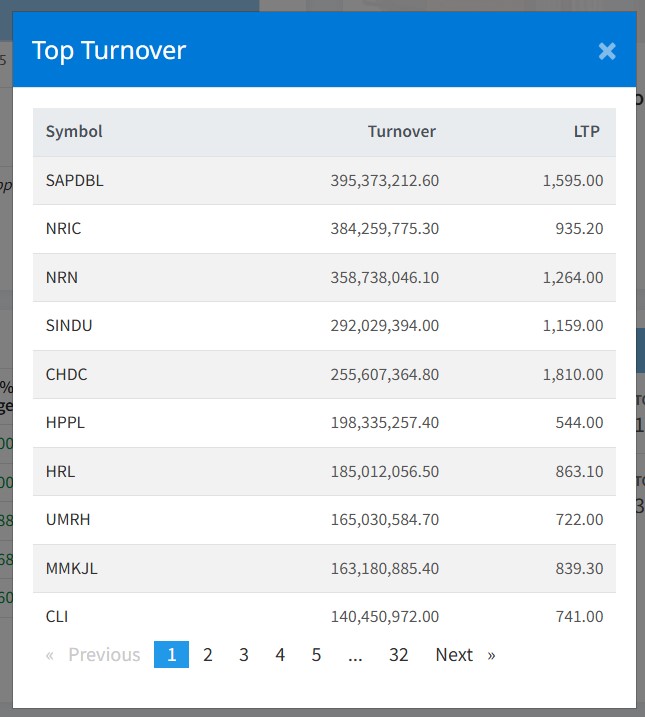This screenshot has width=645, height=717.
Task: Click the HPPL stock symbol
Action: pos(66,423)
